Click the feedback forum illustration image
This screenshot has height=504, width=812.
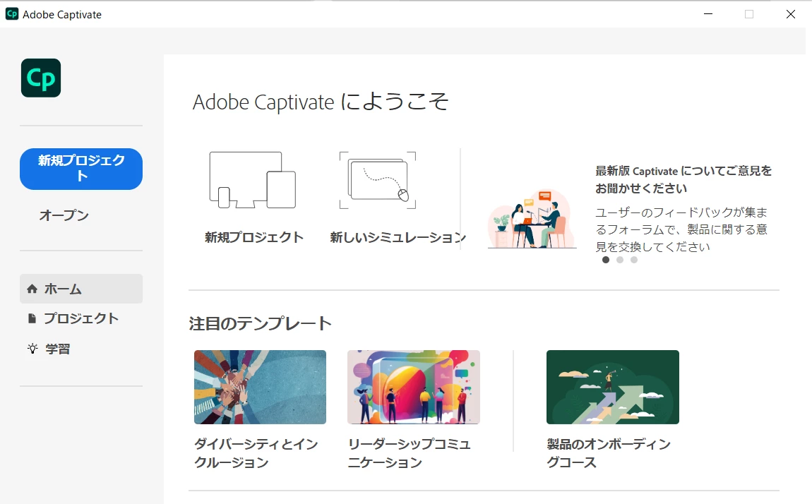tap(532, 219)
